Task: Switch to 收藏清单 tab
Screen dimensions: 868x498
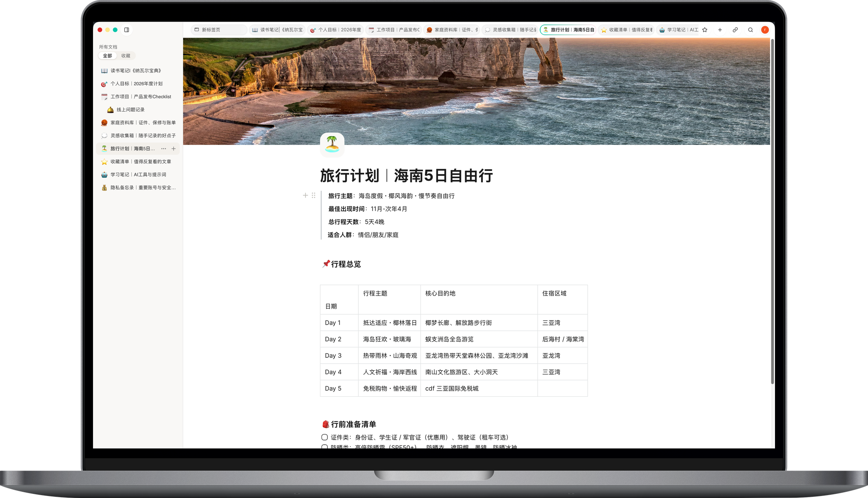Action: [x=627, y=30]
